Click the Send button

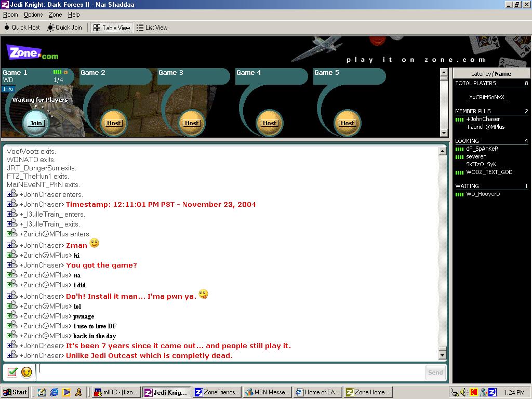click(435, 373)
